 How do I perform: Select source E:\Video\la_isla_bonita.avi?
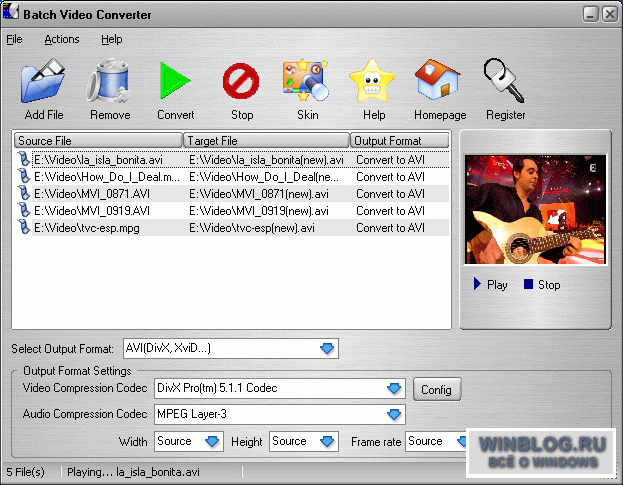(x=98, y=160)
